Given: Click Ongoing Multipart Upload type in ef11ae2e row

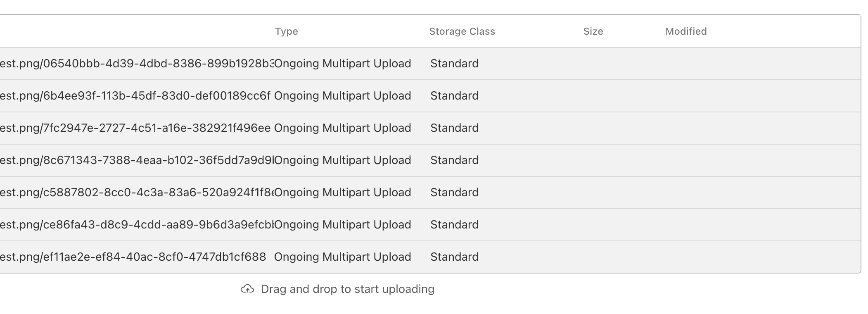Looking at the screenshot, I should tap(342, 257).
